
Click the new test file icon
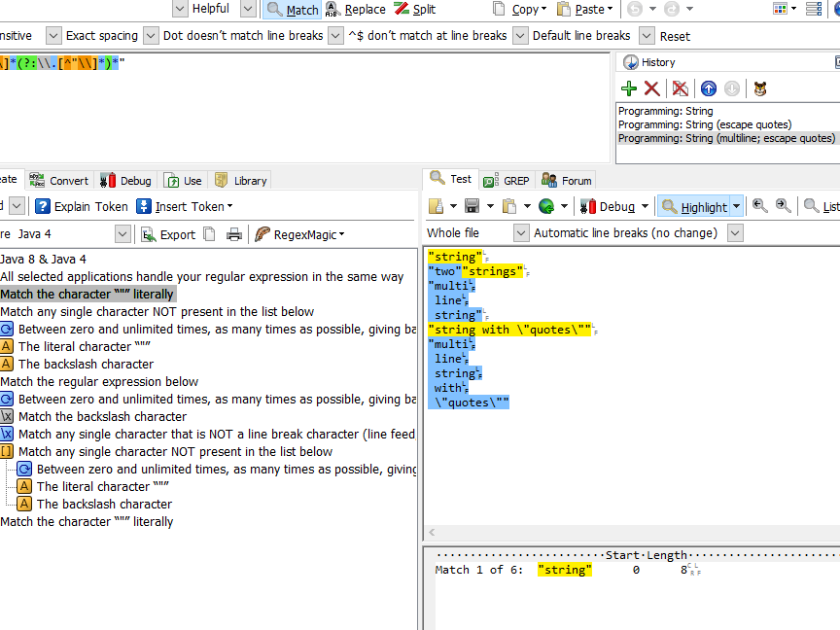437,206
